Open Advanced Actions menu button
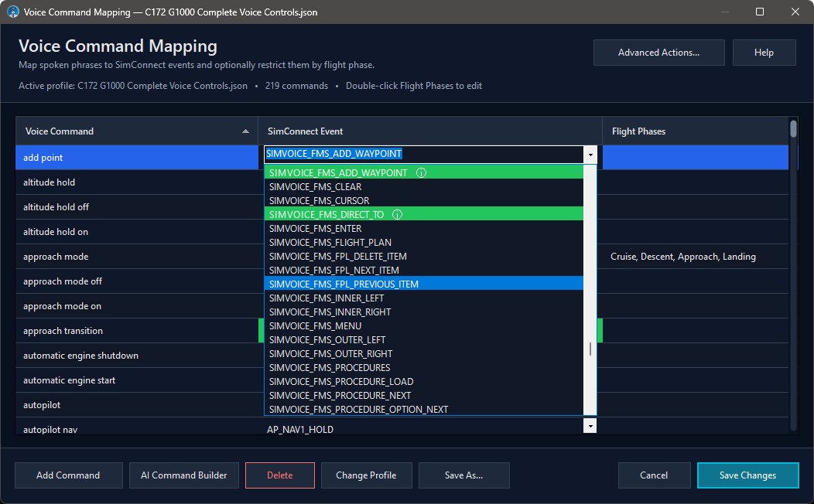This screenshot has height=504, width=814. [x=658, y=53]
